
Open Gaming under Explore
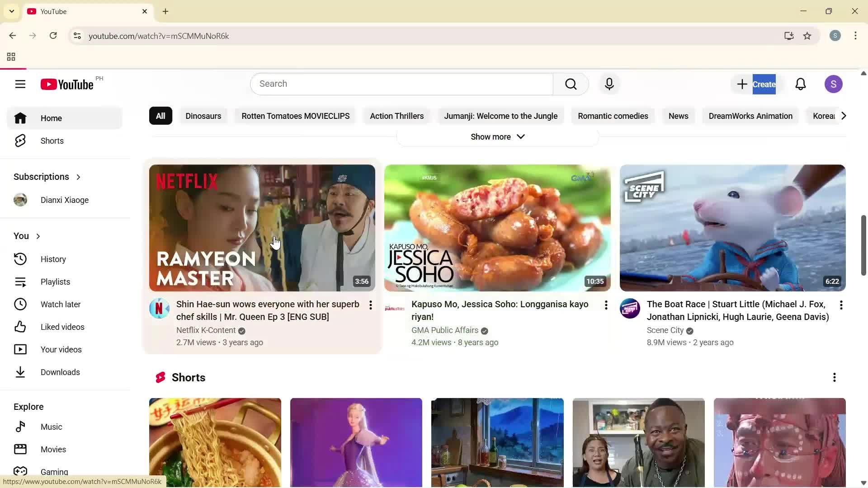pos(55,472)
